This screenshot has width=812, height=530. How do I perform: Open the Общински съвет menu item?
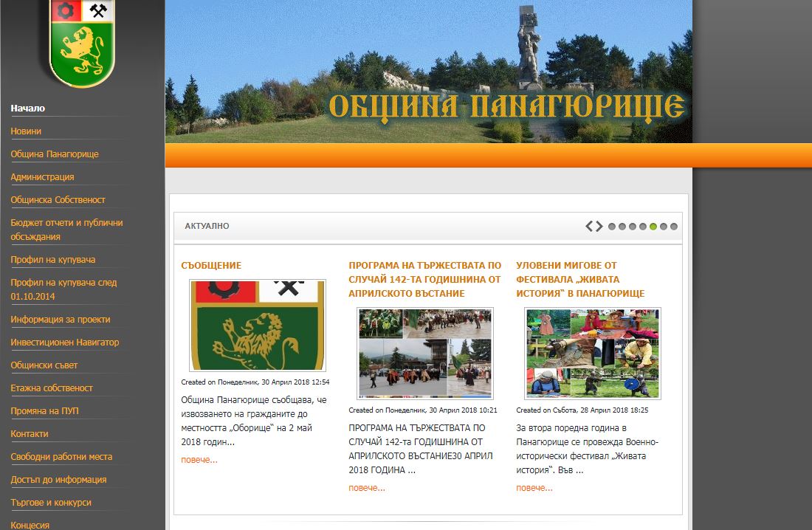pyautogui.click(x=44, y=365)
